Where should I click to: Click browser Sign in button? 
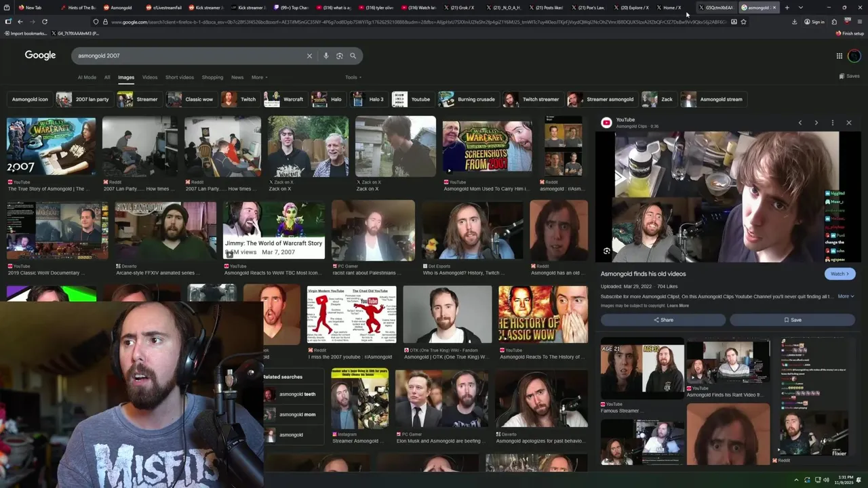coord(814,22)
